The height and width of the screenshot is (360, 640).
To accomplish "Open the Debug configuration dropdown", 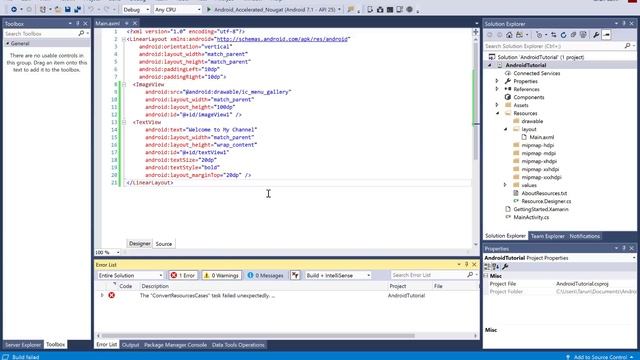I will point(136,9).
